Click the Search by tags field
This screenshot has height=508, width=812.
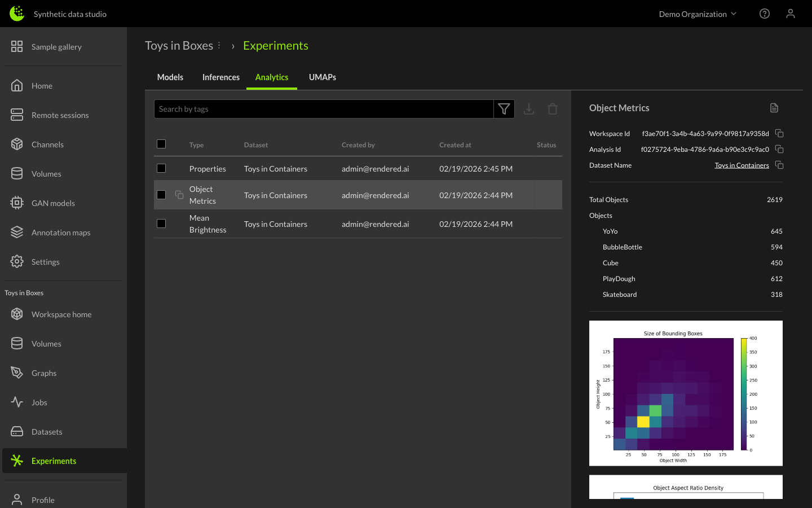tap(324, 109)
